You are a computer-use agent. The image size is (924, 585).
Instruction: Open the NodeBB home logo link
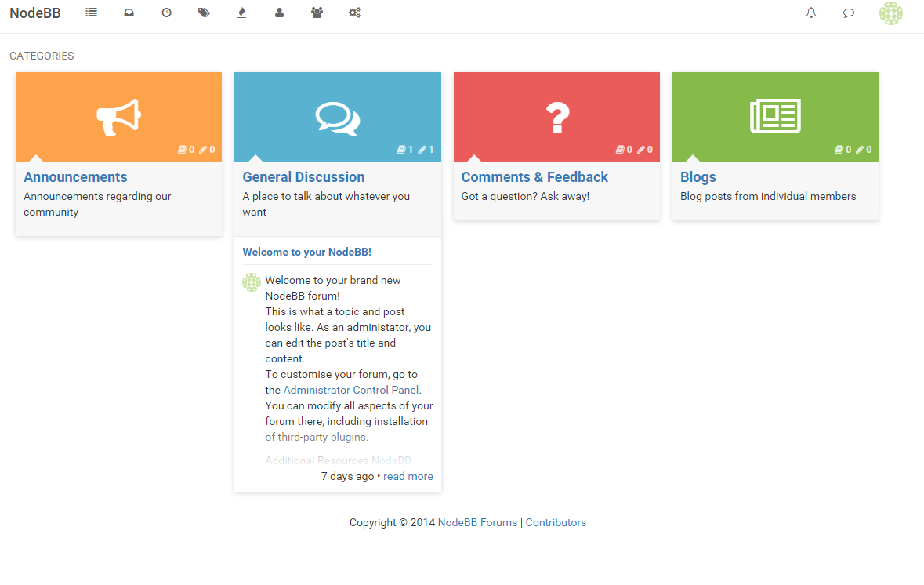pyautogui.click(x=35, y=13)
